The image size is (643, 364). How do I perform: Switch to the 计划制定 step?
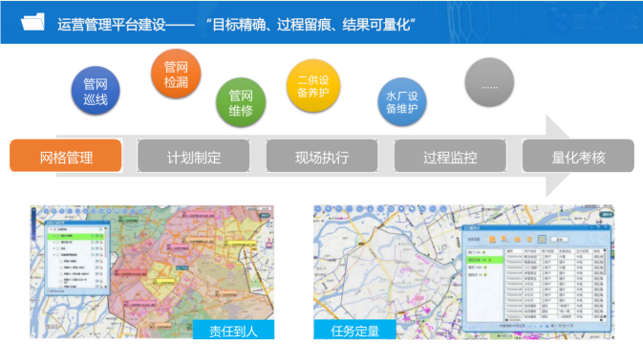194,156
